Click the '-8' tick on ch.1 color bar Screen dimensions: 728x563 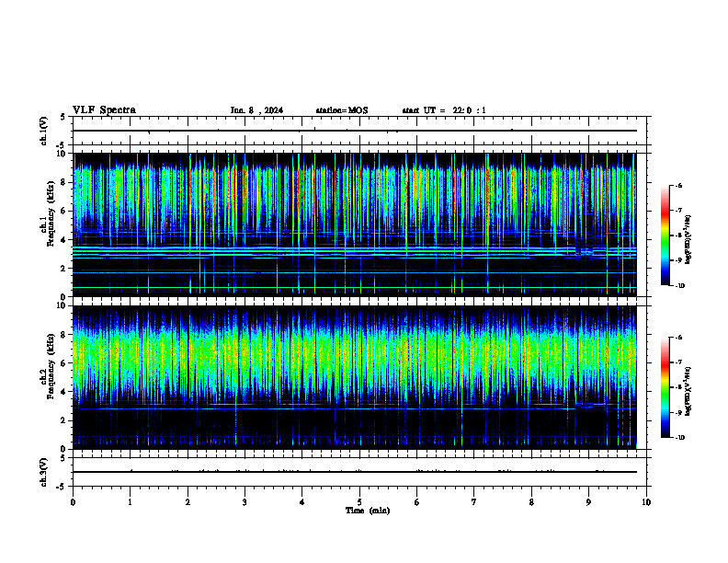click(x=678, y=236)
